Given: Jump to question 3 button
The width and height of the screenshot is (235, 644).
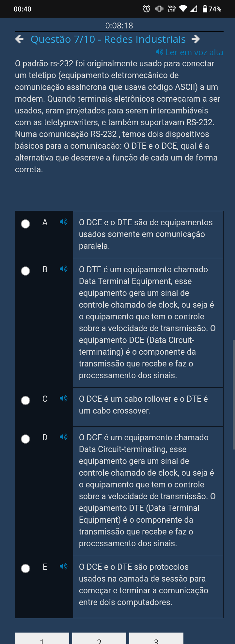Looking at the screenshot, I should tap(156, 638).
